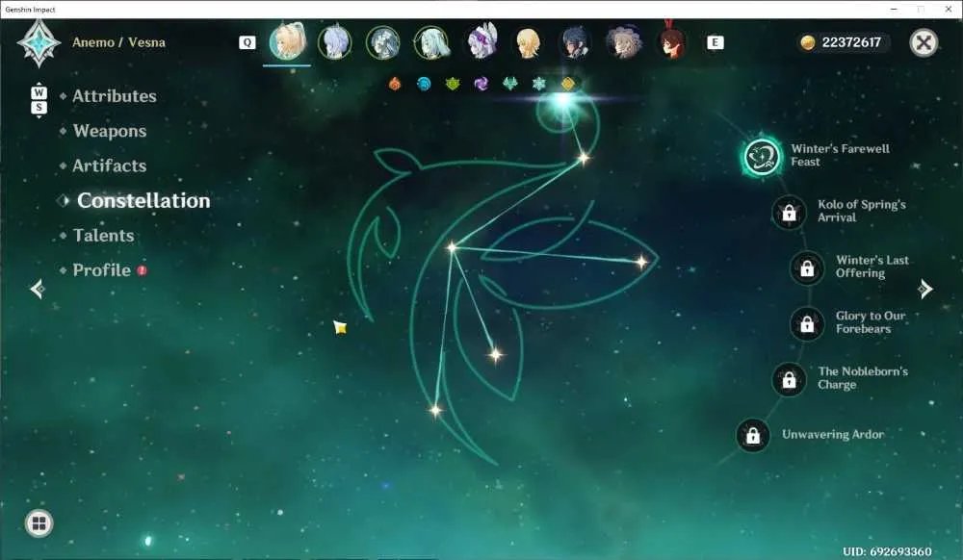Click the lock for Kolo of Spring's Arrival
The width and height of the screenshot is (963, 560).
click(789, 213)
